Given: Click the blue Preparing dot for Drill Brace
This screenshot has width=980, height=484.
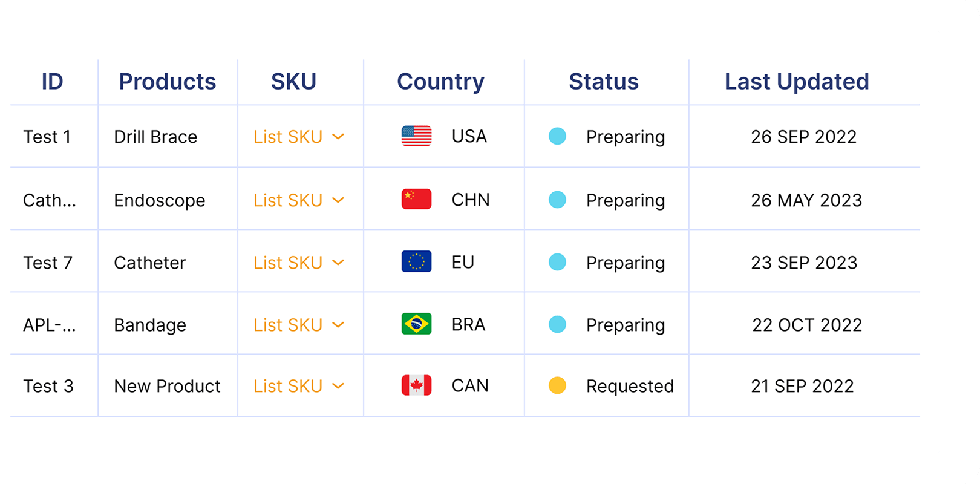Looking at the screenshot, I should click(x=557, y=136).
